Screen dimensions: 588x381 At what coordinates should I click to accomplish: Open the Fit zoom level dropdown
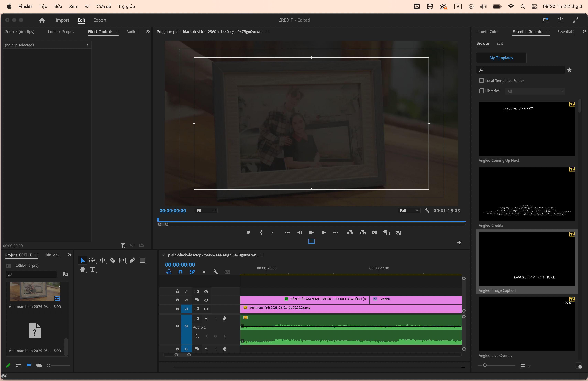206,211
